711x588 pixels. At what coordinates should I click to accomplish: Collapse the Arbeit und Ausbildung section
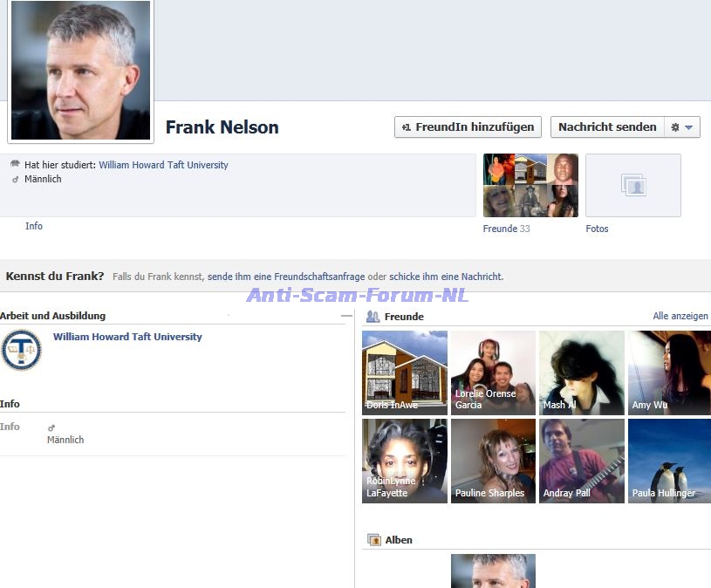point(347,316)
